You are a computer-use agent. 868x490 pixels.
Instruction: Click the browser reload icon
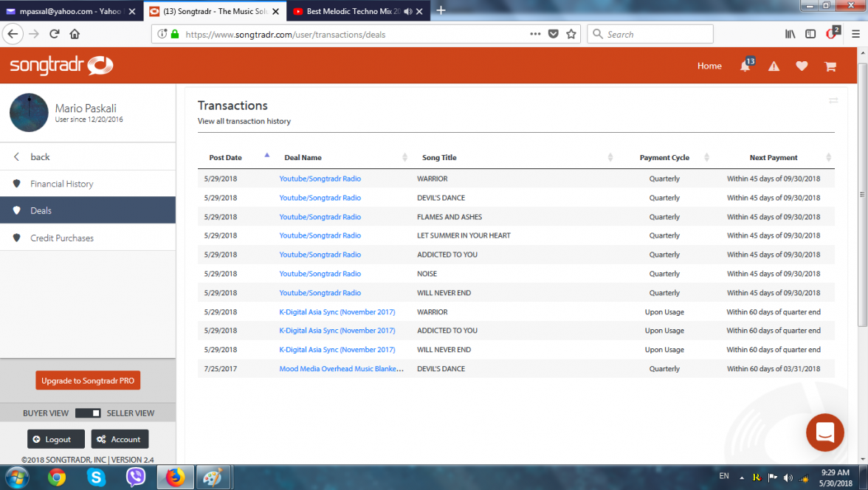coord(54,34)
